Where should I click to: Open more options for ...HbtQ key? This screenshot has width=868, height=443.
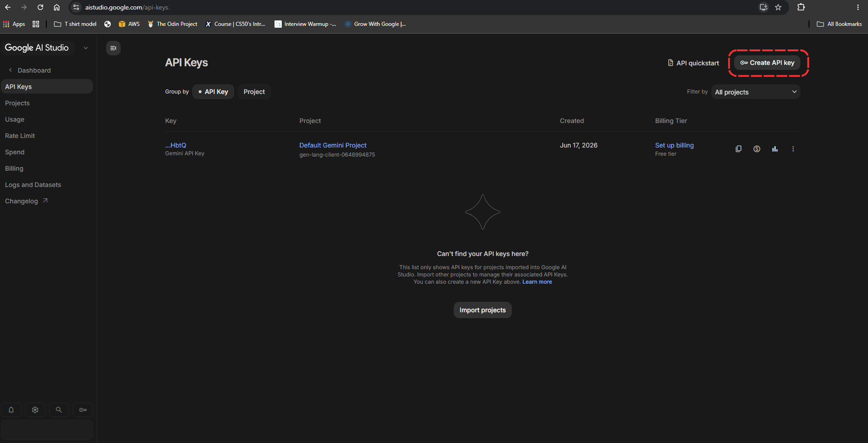tap(793, 149)
